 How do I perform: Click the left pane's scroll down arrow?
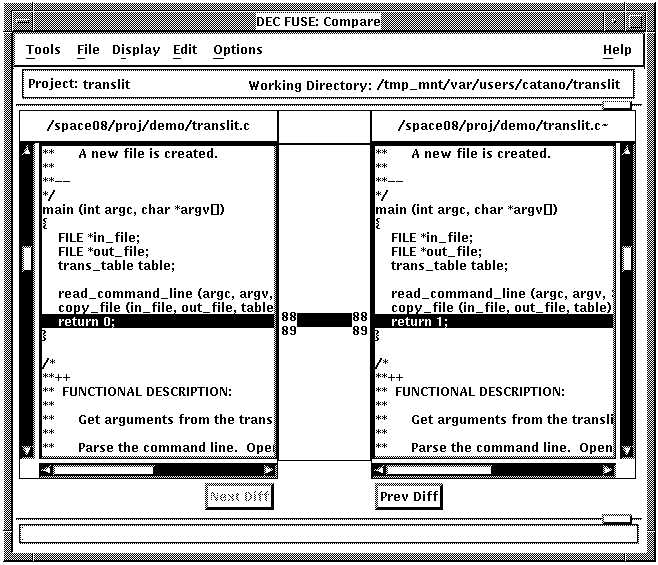point(28,450)
